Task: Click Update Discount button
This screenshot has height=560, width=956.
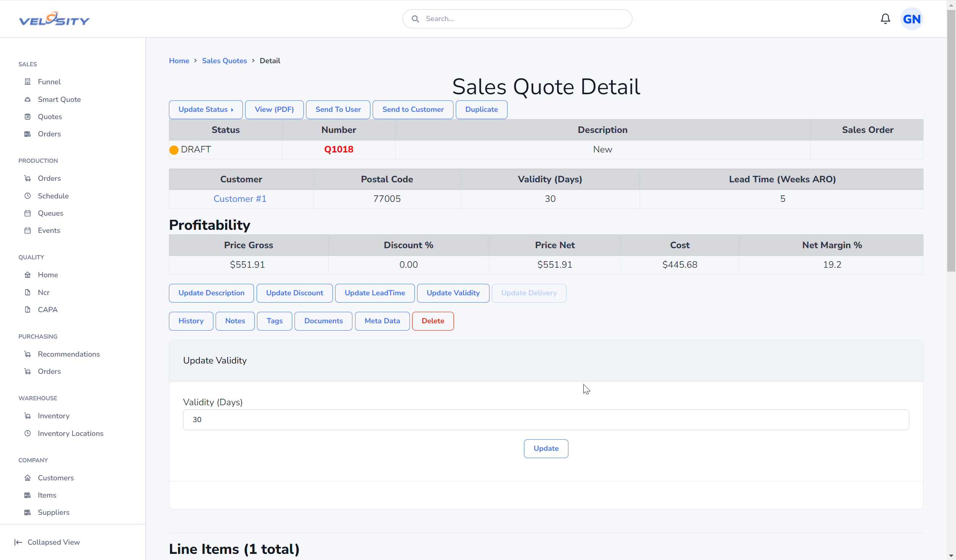Action: point(295,293)
